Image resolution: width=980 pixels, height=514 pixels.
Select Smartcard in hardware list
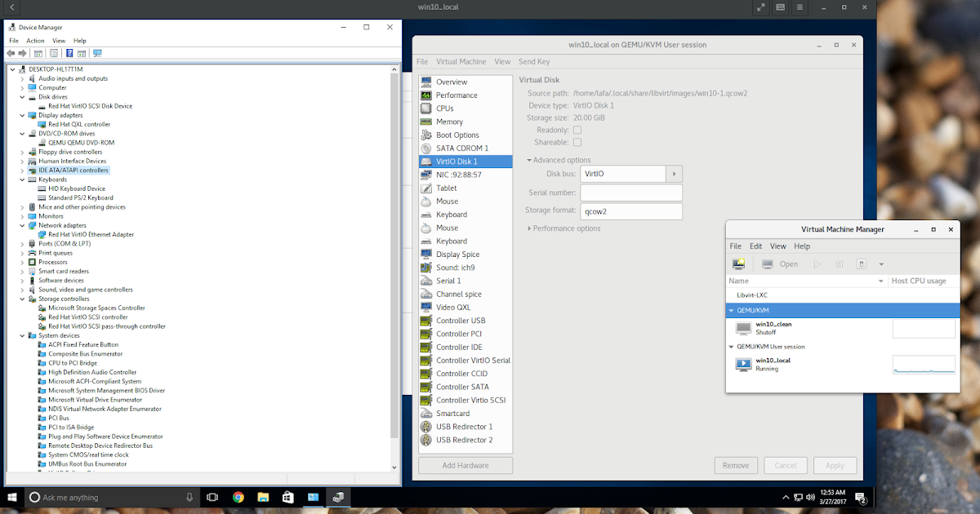pos(465,414)
